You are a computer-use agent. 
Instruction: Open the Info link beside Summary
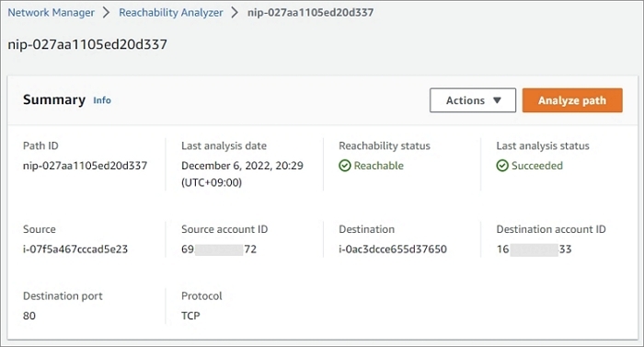point(102,100)
